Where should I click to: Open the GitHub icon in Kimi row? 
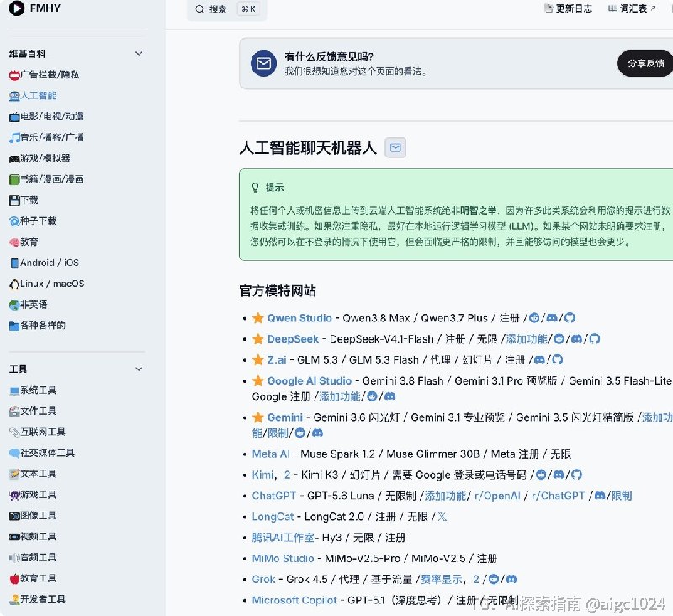576,475
